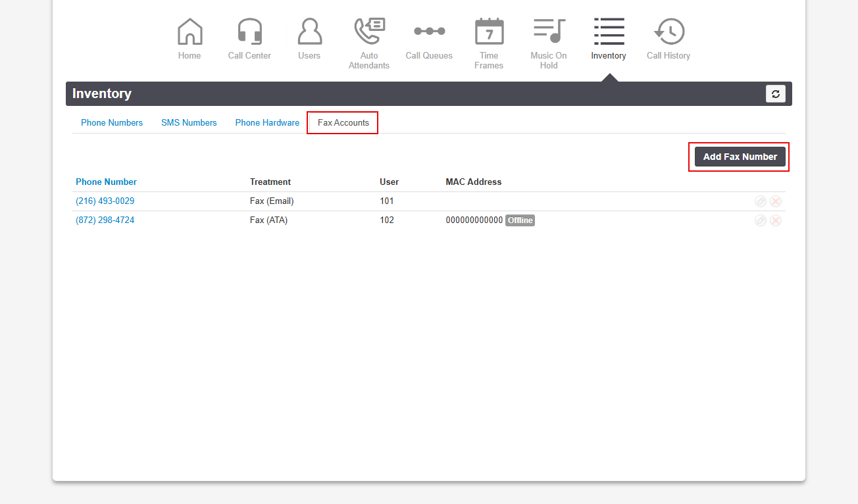
Task: Open the (872) 298-4724 number link
Action: [105, 220]
